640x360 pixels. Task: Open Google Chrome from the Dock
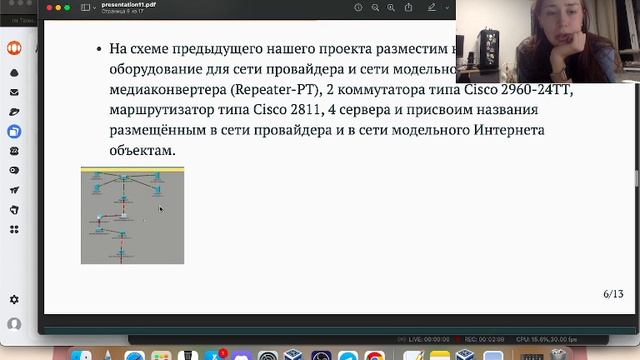pos(375,355)
